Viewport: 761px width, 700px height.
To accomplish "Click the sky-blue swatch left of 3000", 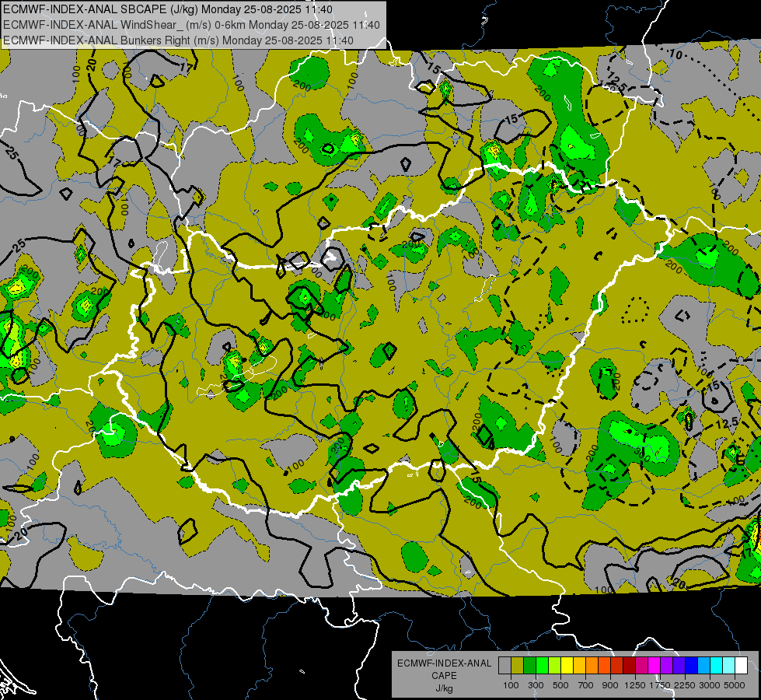I will (703, 665).
